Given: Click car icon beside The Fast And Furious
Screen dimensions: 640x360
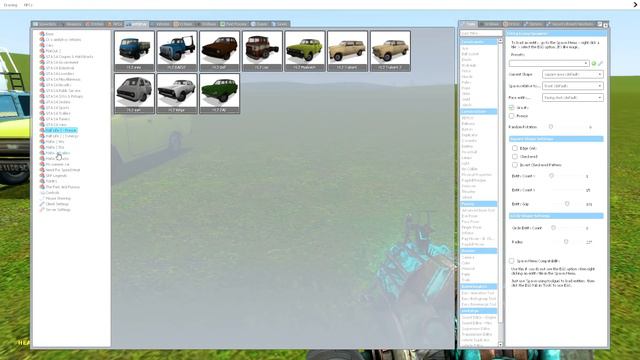Looking at the screenshot, I should [42, 187].
